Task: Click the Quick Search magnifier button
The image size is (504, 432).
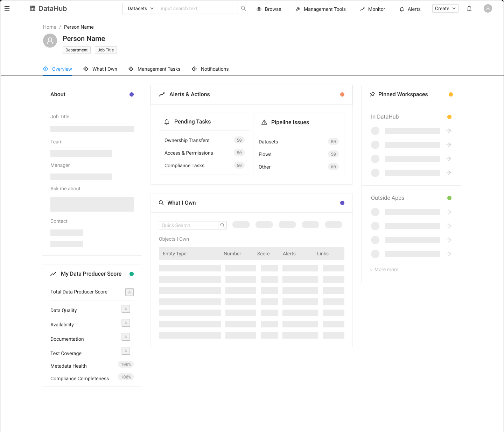Action: coord(223,225)
